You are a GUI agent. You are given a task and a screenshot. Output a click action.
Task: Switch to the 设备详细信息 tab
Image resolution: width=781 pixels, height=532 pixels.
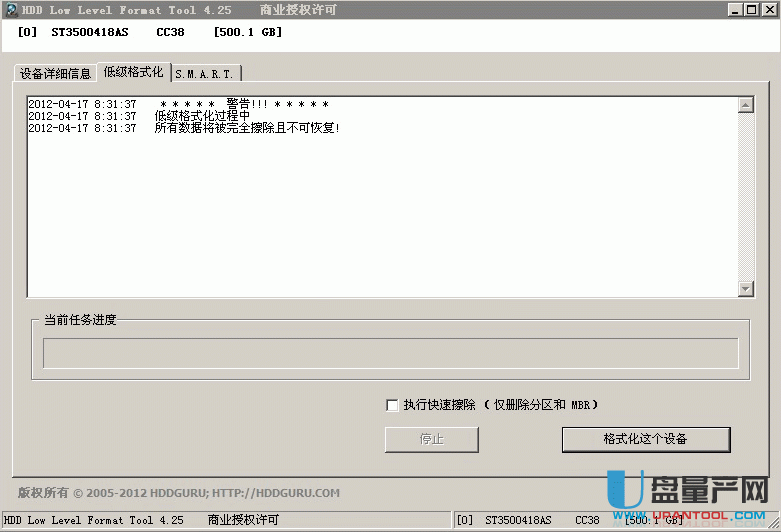[x=55, y=74]
